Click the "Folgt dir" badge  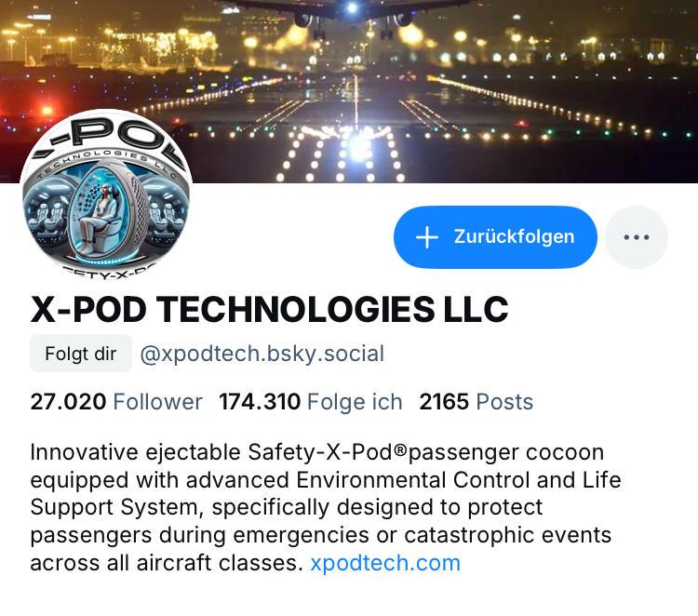81,354
